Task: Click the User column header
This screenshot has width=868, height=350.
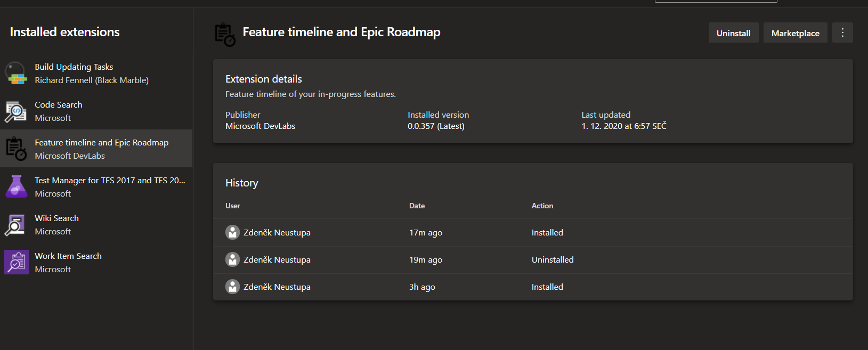Action: pos(233,206)
